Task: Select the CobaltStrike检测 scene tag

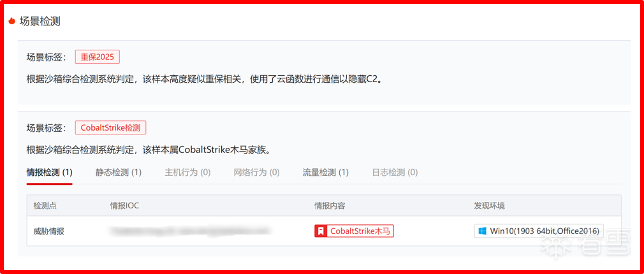Action: pyautogui.click(x=110, y=127)
